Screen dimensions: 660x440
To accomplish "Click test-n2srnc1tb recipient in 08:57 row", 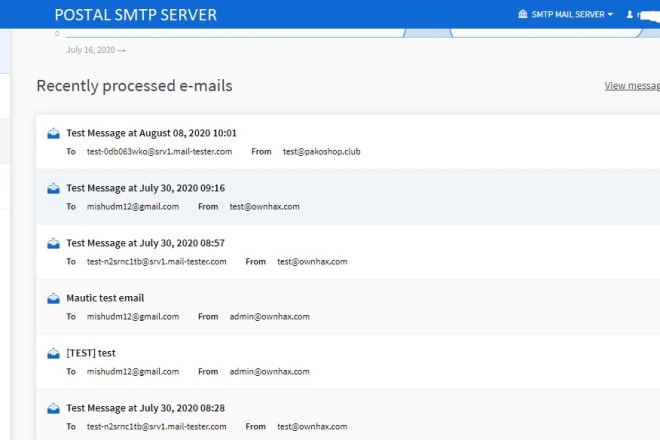I will (157, 261).
